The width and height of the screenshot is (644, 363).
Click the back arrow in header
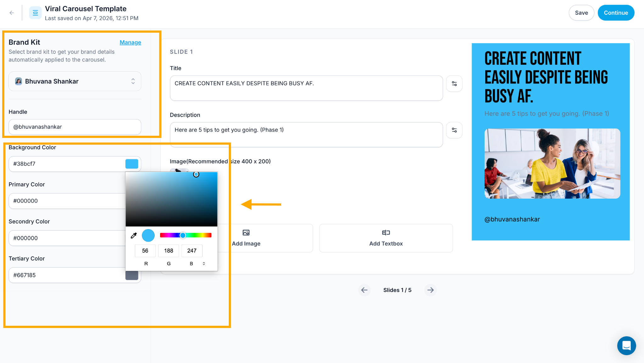tap(12, 13)
